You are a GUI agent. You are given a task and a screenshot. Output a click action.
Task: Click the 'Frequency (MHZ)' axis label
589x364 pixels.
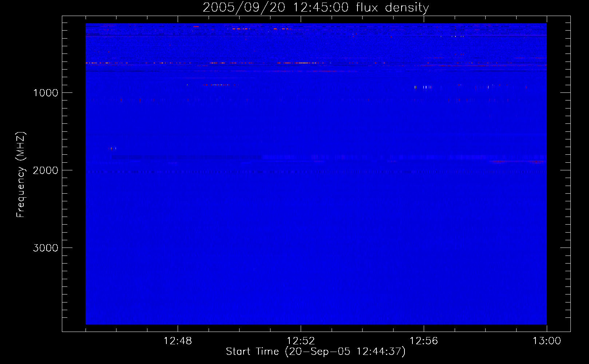click(x=21, y=175)
